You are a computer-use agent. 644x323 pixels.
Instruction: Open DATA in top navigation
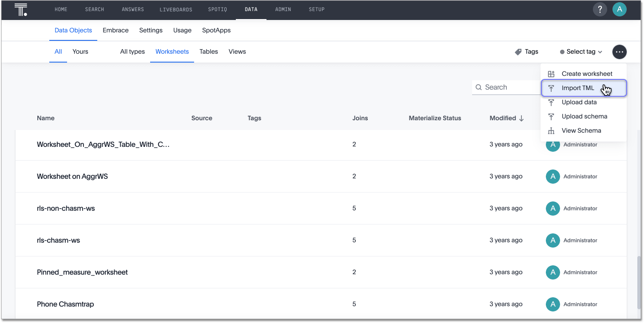(251, 9)
